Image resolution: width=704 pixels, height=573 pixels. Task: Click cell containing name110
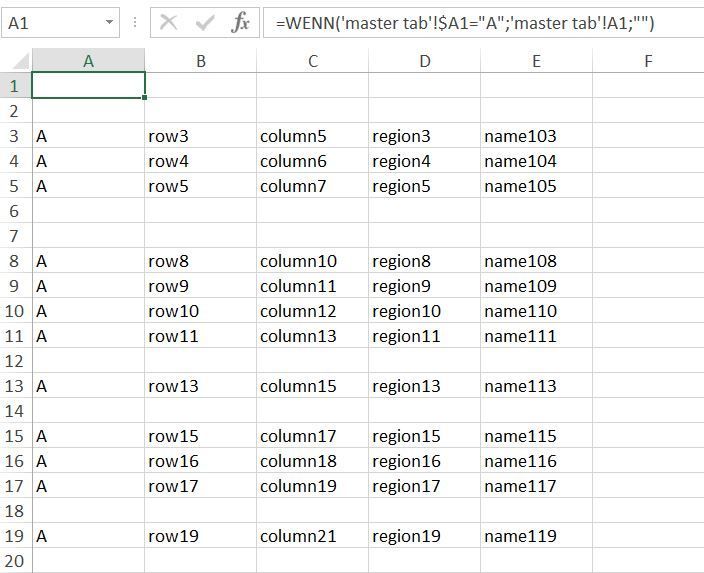(x=537, y=311)
